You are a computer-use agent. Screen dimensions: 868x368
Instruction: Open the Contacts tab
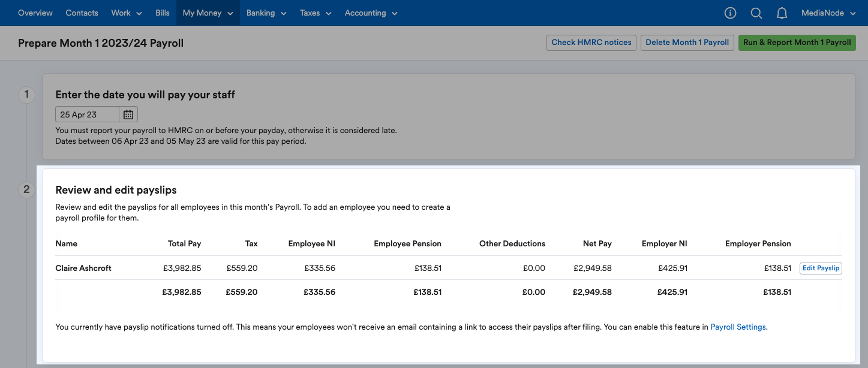(82, 13)
